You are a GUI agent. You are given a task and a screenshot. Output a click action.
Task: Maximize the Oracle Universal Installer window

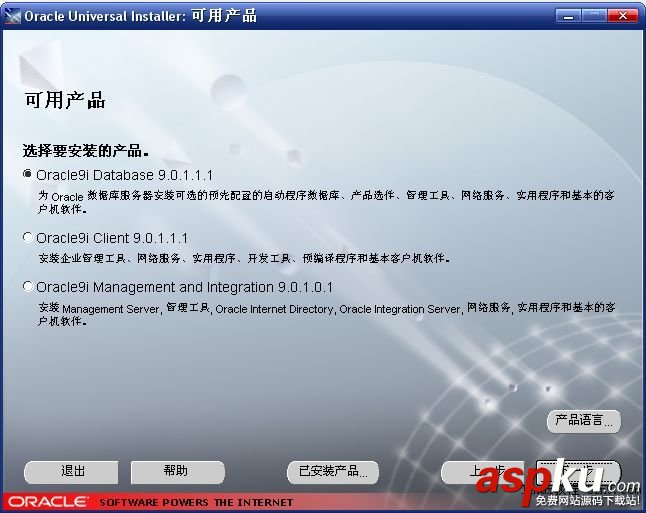594,16
